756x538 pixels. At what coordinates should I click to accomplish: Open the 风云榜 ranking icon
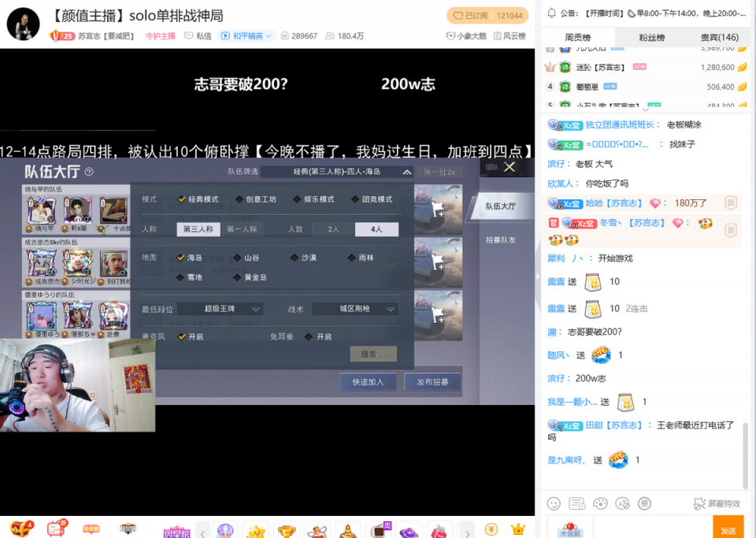click(510, 35)
